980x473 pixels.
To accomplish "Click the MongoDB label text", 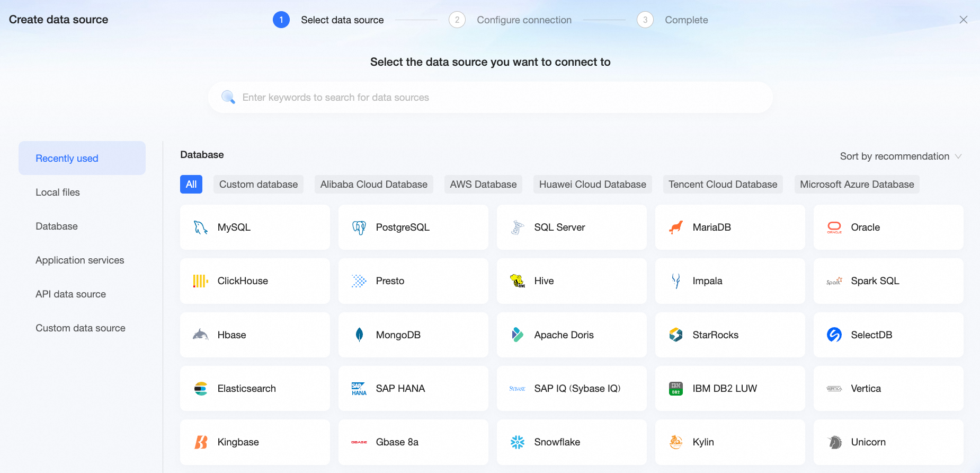I will (x=398, y=335).
